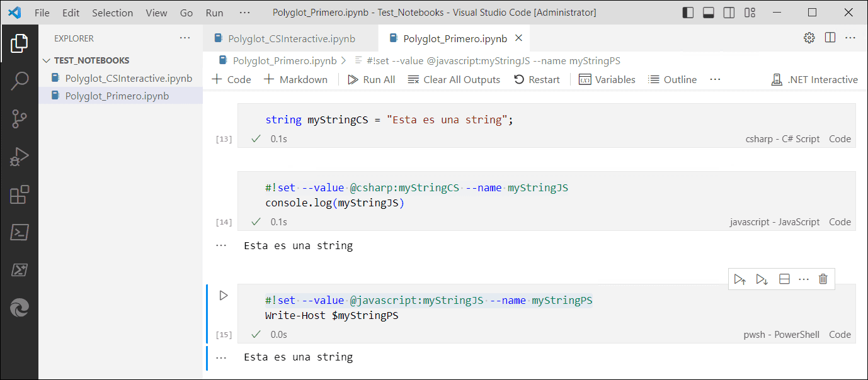The image size is (868, 380).
Task: Click the VS Code logo icon
Action: point(14,13)
